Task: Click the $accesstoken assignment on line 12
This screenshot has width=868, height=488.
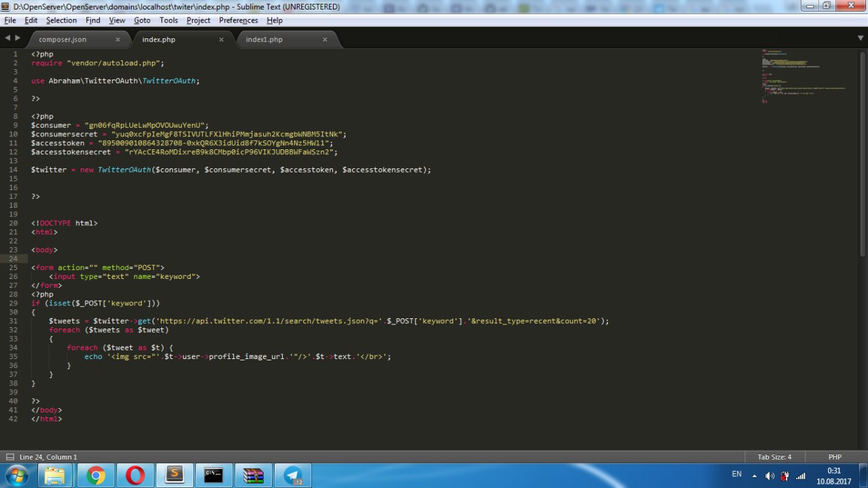Action: pyautogui.click(x=182, y=143)
